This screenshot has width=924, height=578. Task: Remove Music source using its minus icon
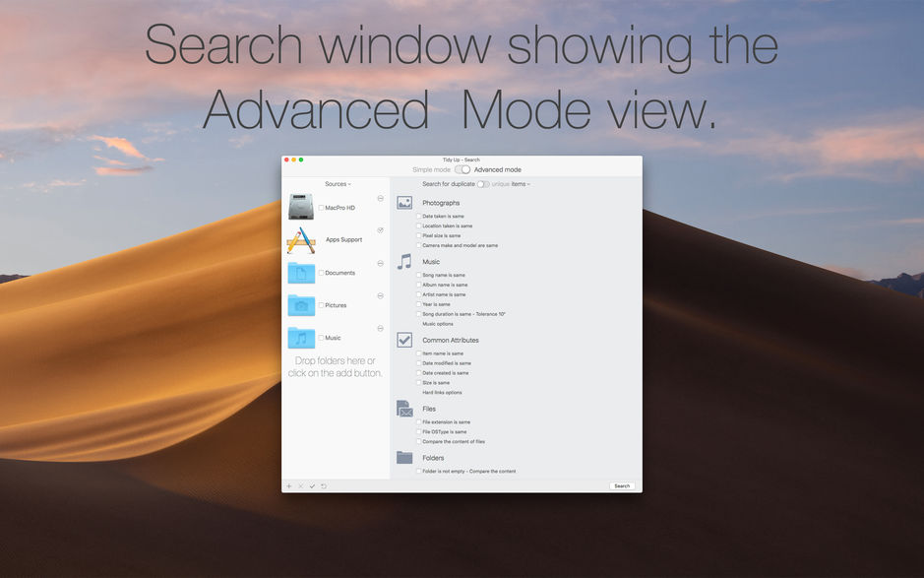point(380,328)
